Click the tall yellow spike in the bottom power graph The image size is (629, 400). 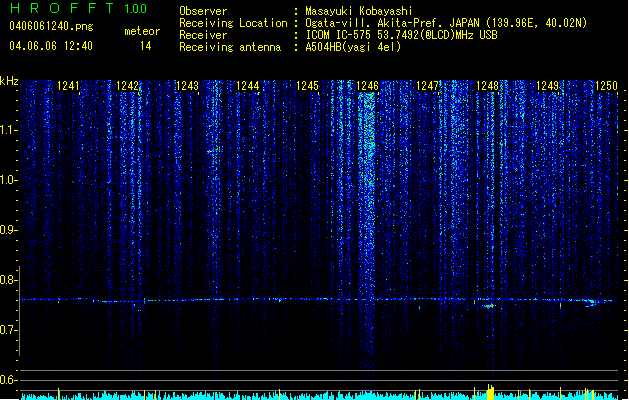[x=490, y=392]
